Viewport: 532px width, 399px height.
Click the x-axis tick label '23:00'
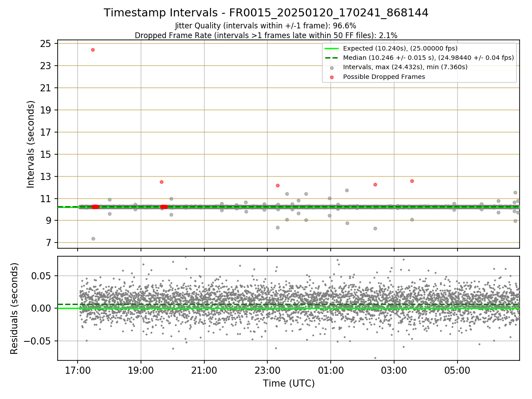pos(267,370)
